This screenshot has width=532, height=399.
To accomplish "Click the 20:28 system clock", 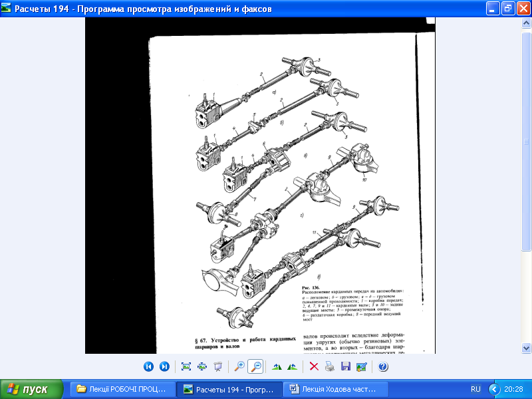I will coord(513,389).
